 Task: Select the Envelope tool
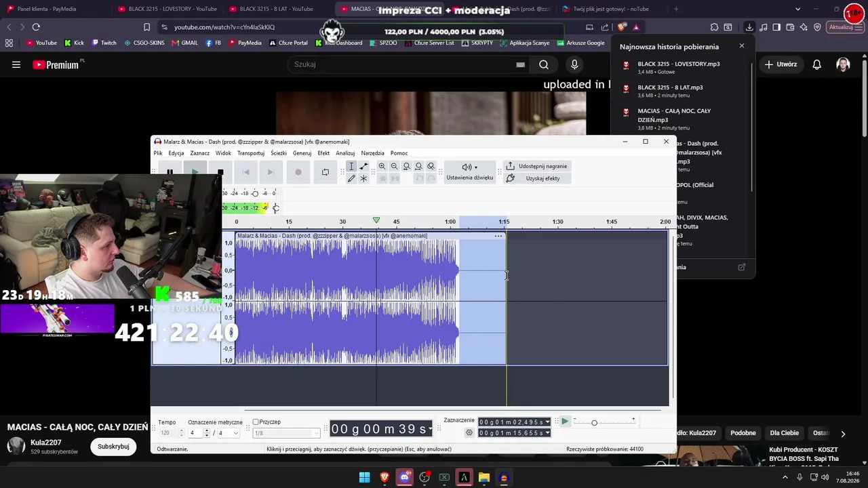(x=363, y=167)
